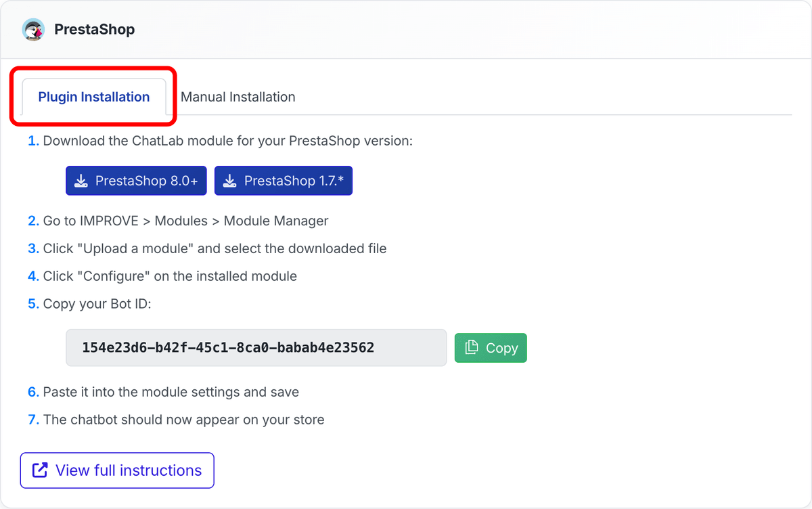Click the Bot ID text field

256,347
